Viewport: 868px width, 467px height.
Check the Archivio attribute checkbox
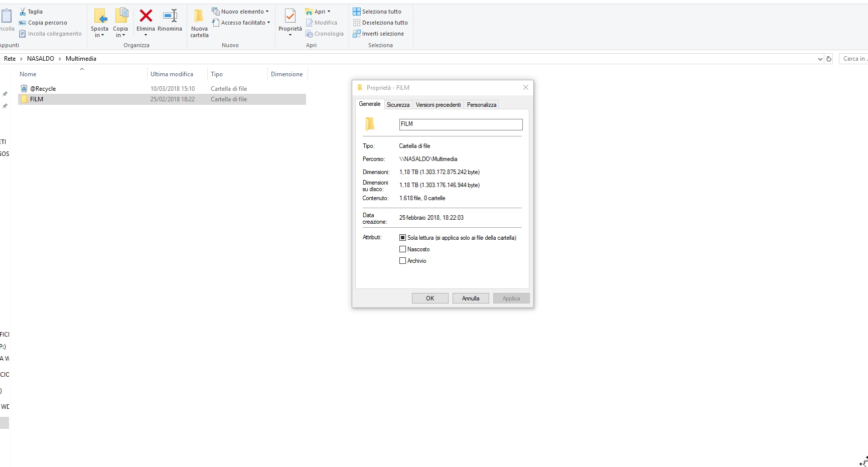(402, 261)
